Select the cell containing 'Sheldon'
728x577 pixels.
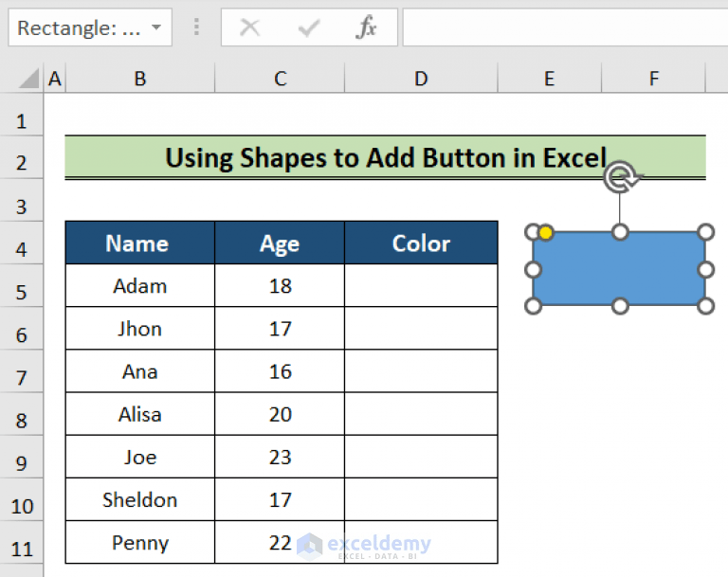pos(140,499)
